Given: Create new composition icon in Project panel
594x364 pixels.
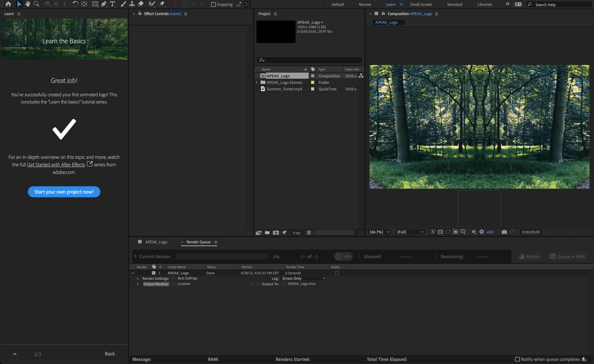Looking at the screenshot, I should tap(276, 233).
